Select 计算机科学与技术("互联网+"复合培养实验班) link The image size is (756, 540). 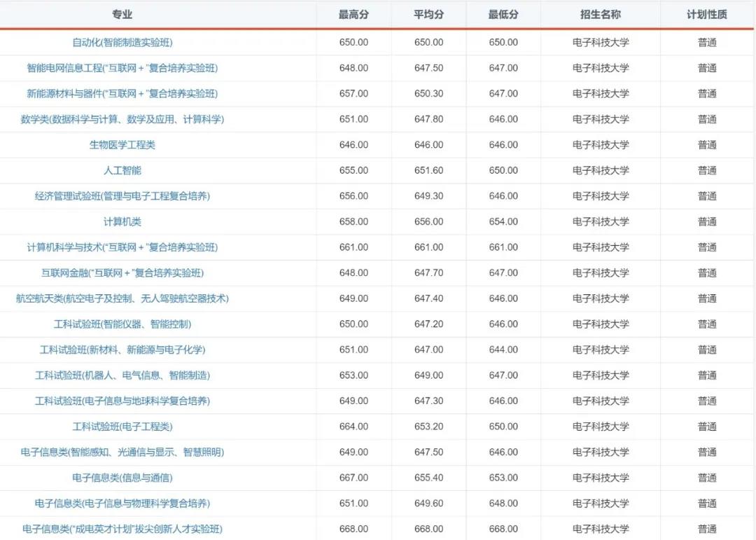[x=122, y=247]
